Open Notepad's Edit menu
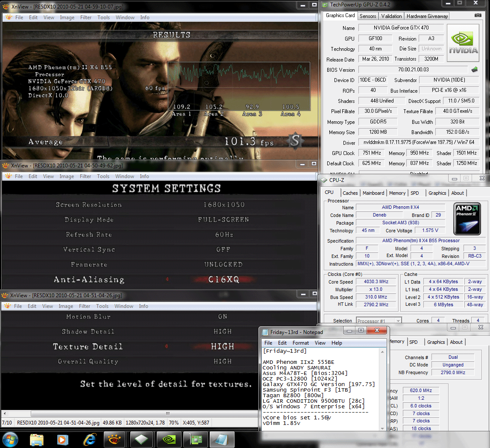This screenshot has height=448, width=490. (x=282, y=343)
